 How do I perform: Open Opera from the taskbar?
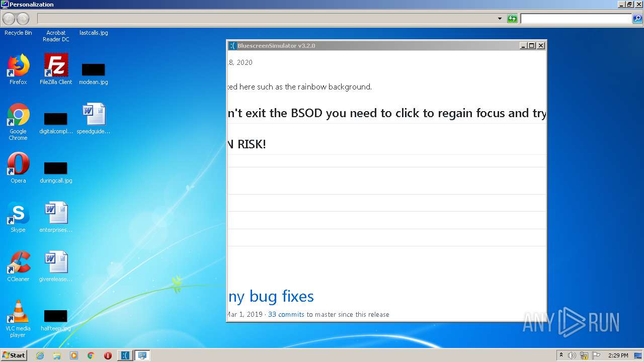pyautogui.click(x=108, y=355)
